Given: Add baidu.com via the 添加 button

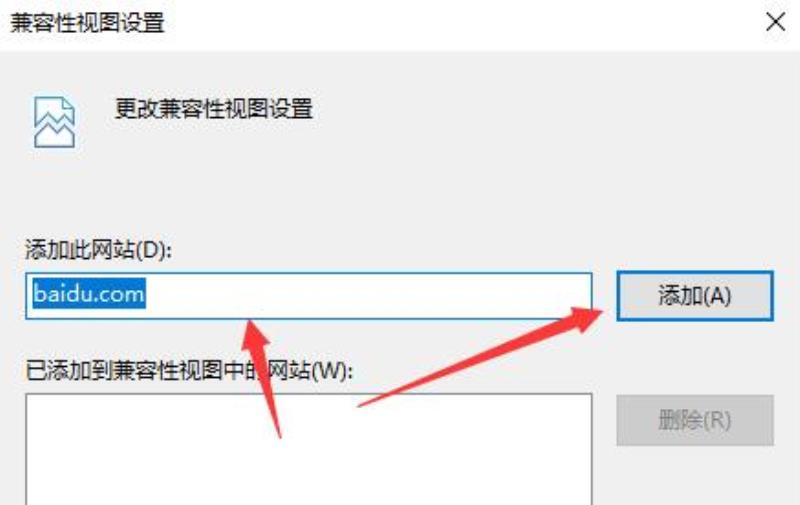Looking at the screenshot, I should [695, 296].
